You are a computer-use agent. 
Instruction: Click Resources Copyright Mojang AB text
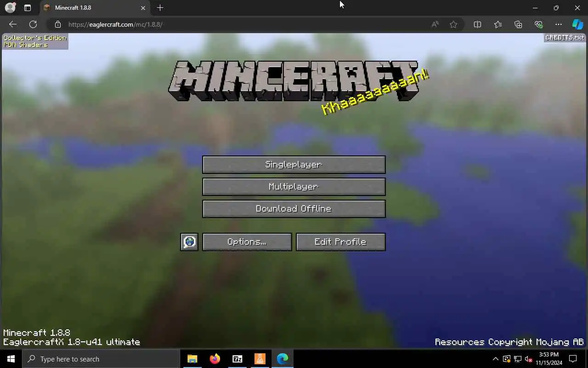(509, 342)
